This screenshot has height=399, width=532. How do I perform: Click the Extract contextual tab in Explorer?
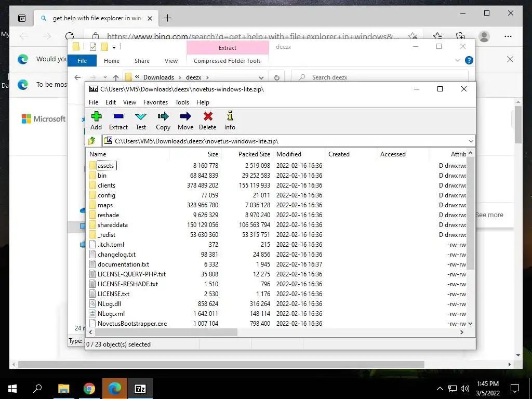pos(228,48)
